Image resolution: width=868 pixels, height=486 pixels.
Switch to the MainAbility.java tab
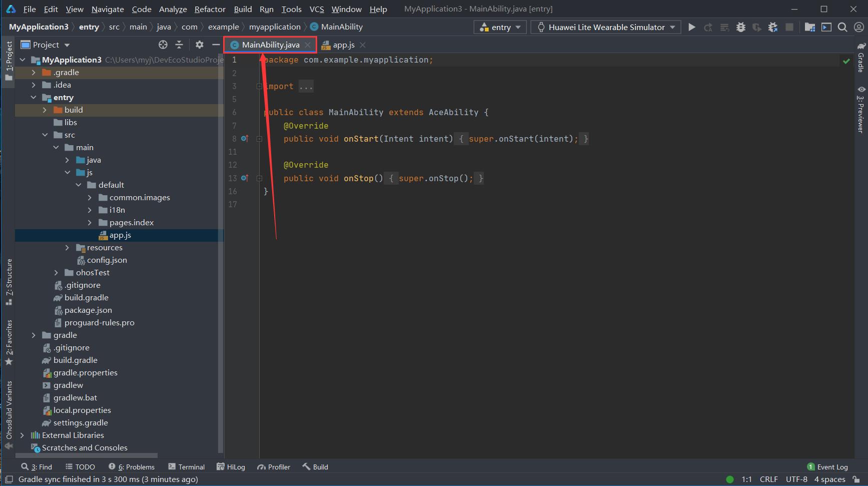pos(271,45)
